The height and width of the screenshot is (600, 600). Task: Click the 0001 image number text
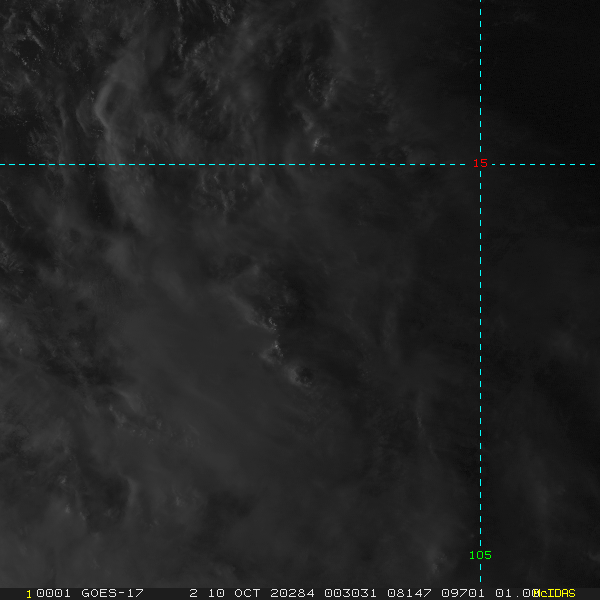(53, 593)
